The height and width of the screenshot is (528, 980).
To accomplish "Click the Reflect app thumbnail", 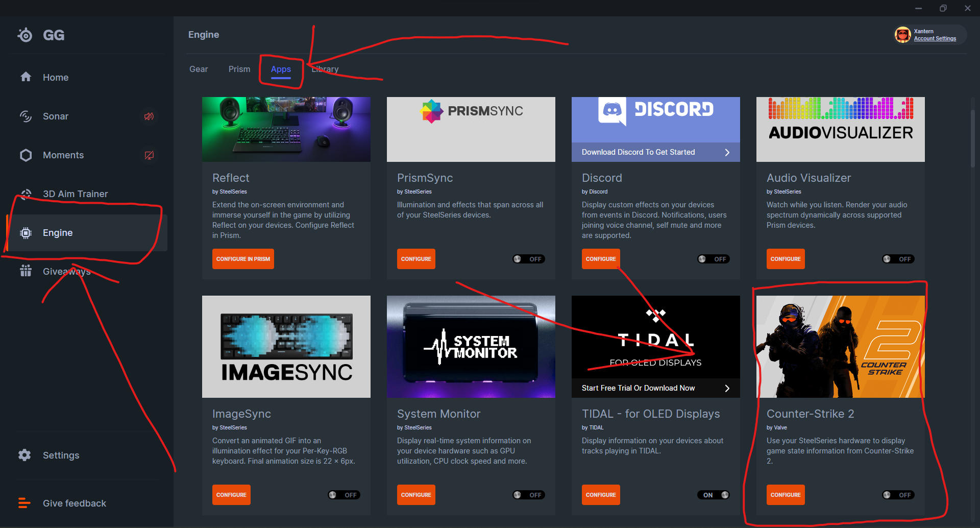I will pos(286,129).
